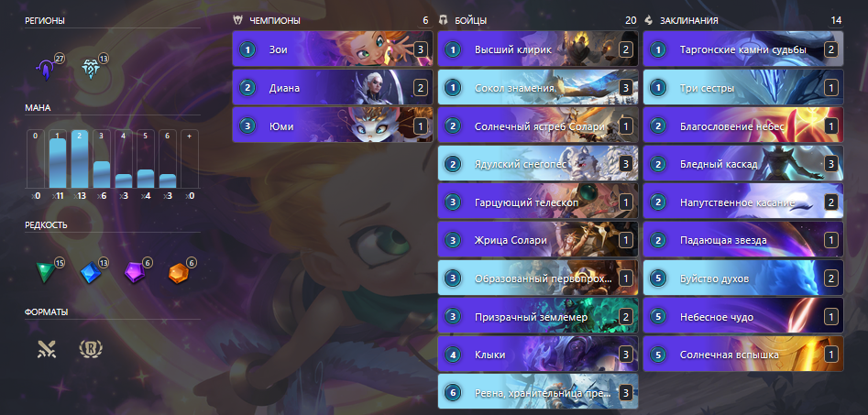Select the Высший клирик unit card
868x415 pixels.
(x=537, y=49)
